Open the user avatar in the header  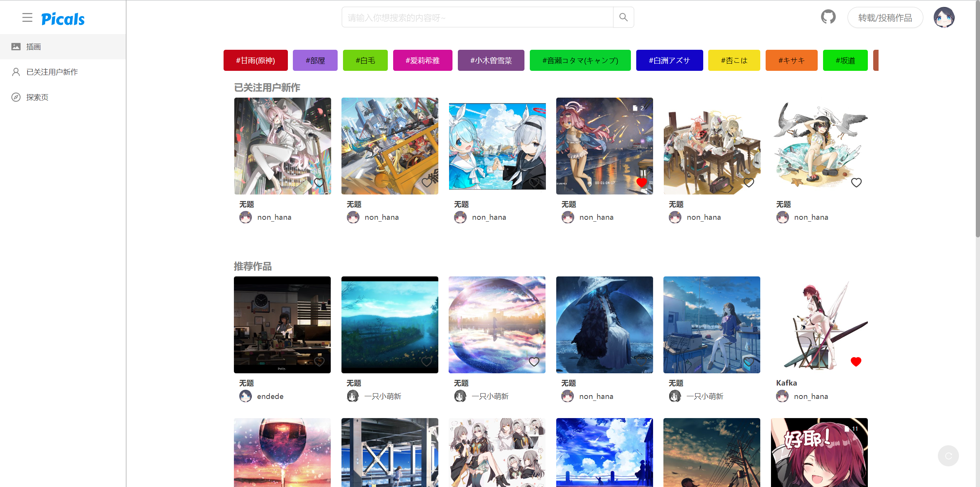point(944,17)
